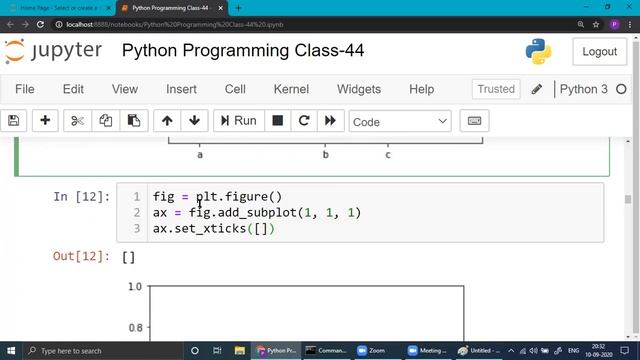Open command palette keyboard icon
Screen dimensions: 640x360
(x=474, y=121)
